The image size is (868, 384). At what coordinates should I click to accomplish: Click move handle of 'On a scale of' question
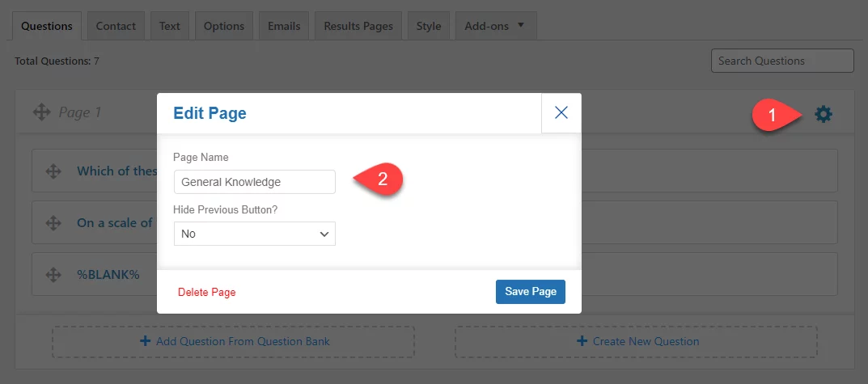point(53,223)
